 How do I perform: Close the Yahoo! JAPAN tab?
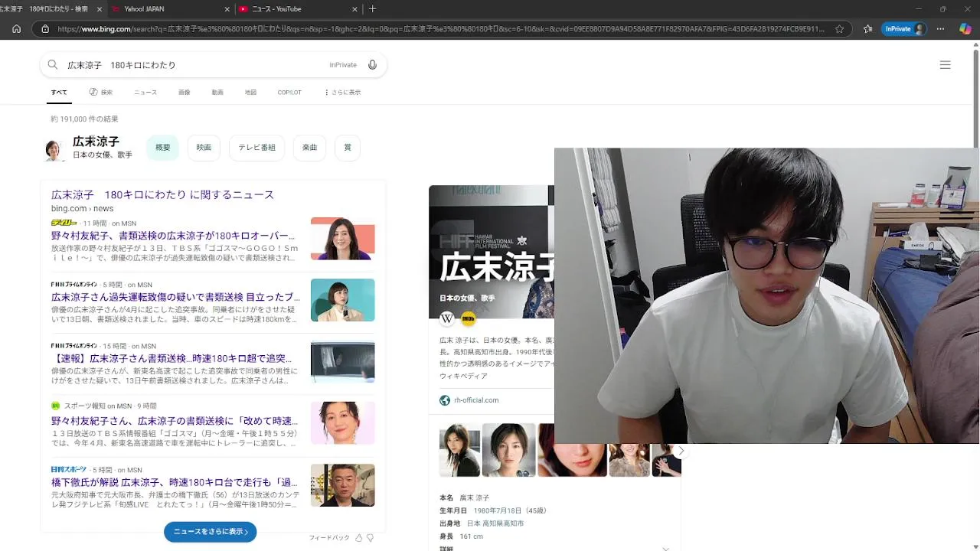coord(227,9)
